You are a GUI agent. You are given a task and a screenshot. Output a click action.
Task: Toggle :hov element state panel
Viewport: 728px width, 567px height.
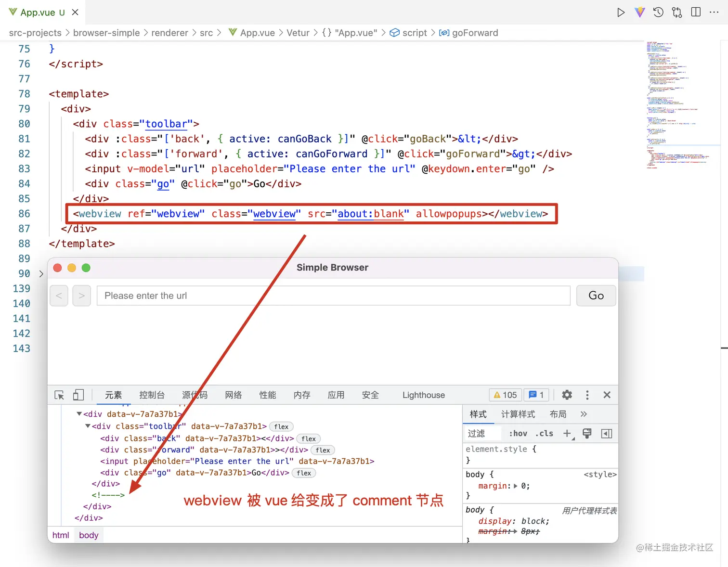(518, 434)
